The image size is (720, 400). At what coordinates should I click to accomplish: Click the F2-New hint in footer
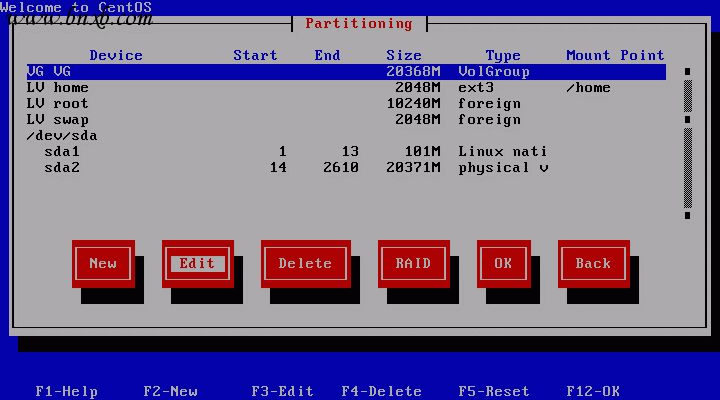tap(170, 392)
